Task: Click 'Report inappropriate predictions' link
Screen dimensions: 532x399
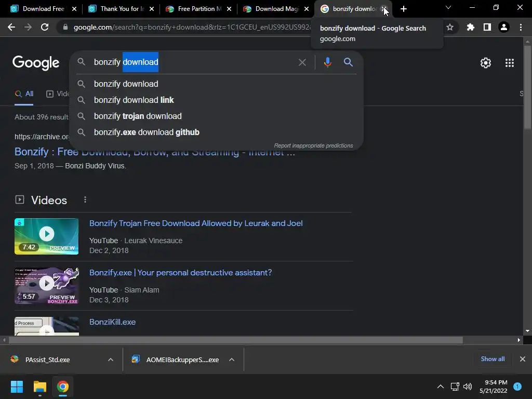Action: coord(313,145)
